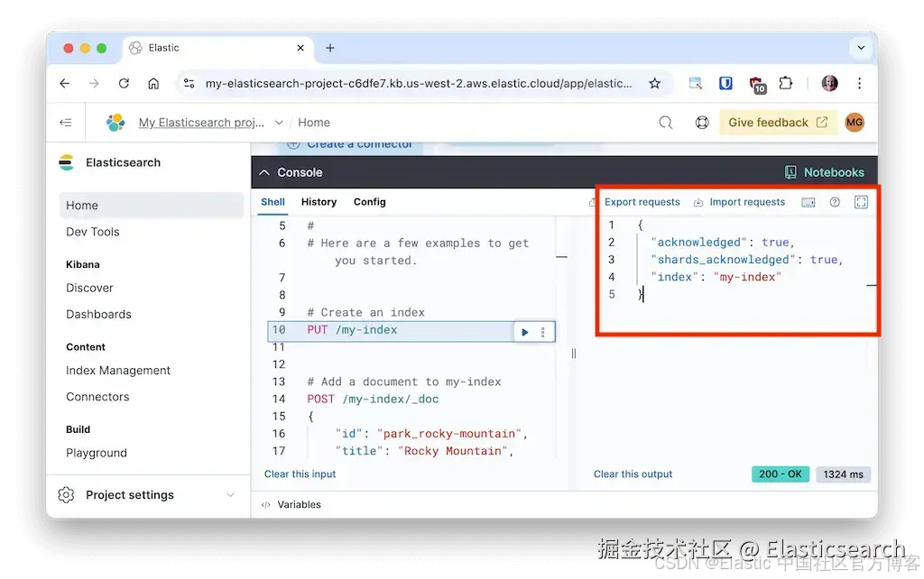The image size is (924, 579).
Task: Open Index Management in the sidebar
Action: tap(118, 371)
